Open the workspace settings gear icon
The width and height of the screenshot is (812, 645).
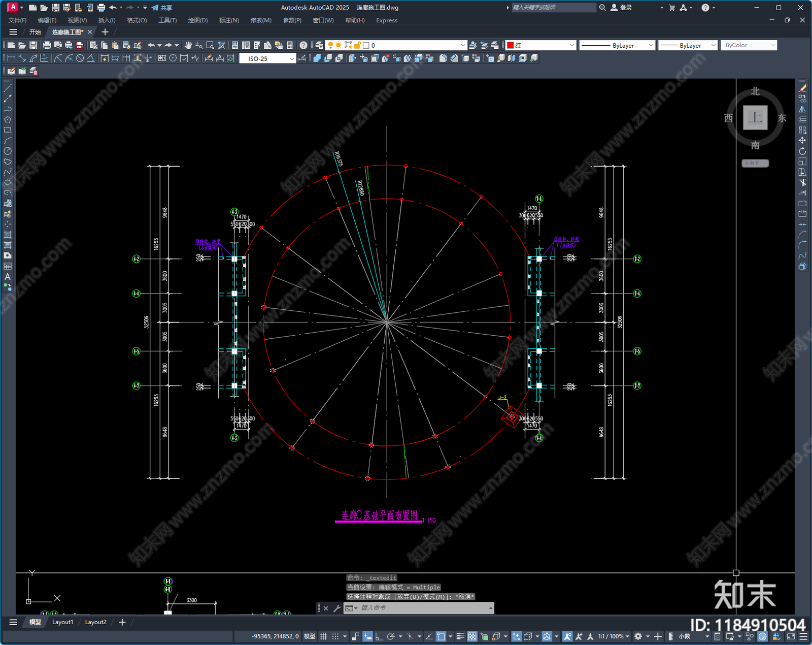[638, 636]
